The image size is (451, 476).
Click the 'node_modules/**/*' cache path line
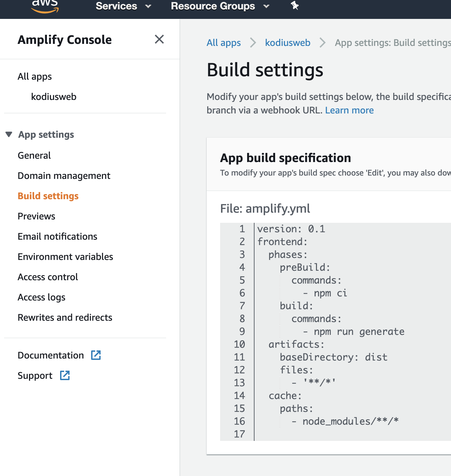345,421
